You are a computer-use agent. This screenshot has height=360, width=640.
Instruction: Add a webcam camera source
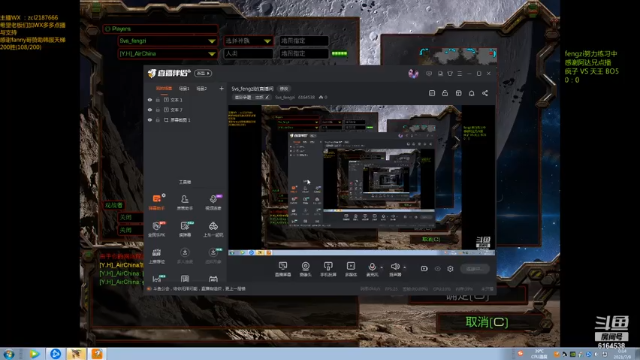click(305, 269)
